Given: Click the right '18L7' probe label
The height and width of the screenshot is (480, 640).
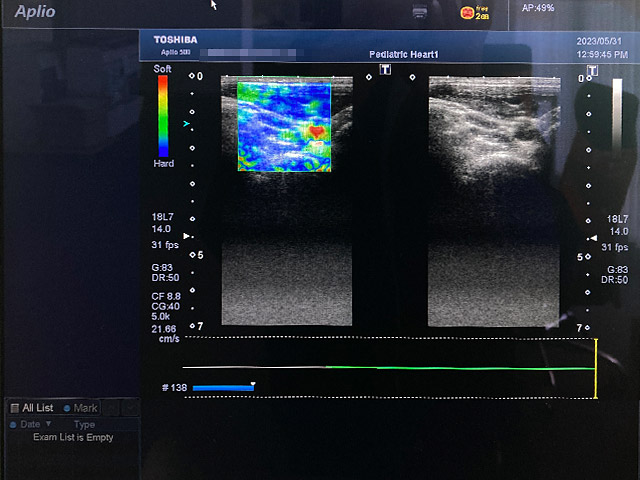Looking at the screenshot, I should tap(617, 219).
